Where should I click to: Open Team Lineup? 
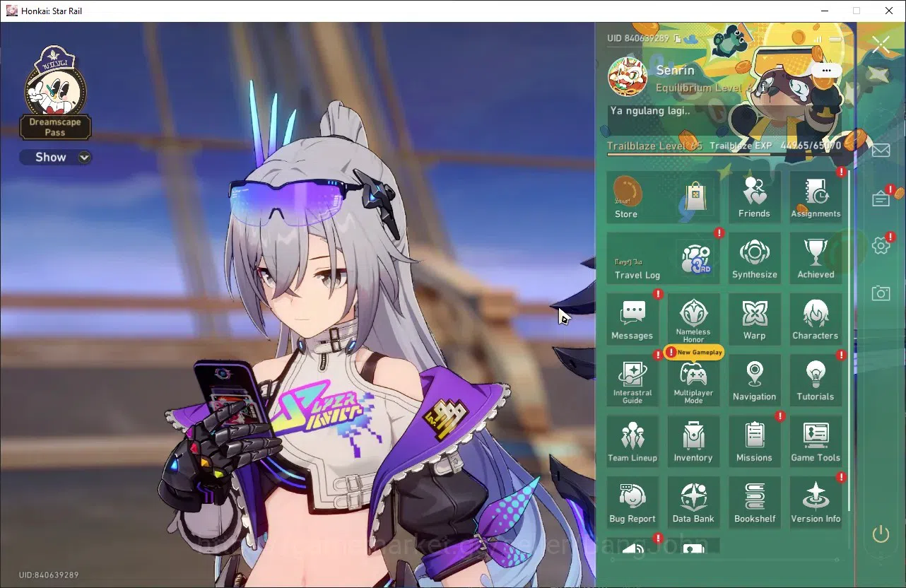click(x=633, y=442)
